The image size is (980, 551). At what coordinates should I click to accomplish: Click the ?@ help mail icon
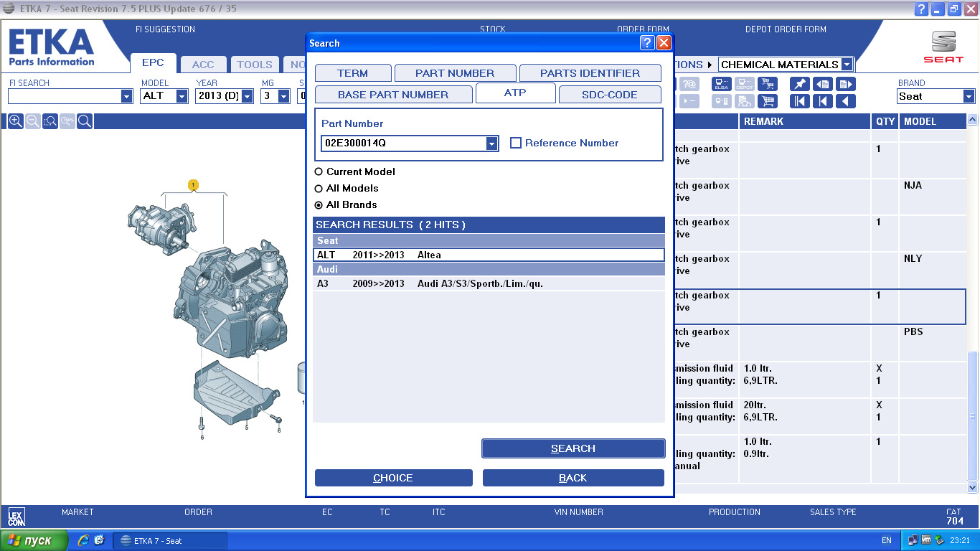(689, 84)
